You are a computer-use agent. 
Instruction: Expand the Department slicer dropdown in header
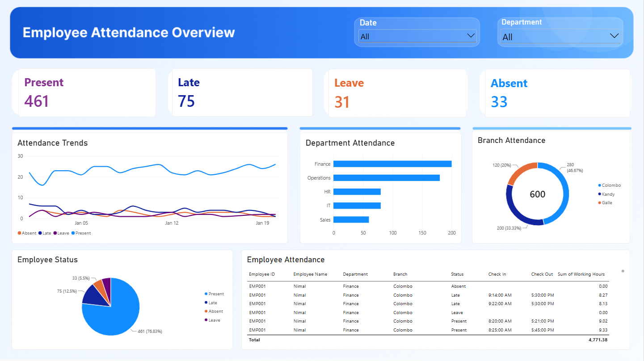point(560,37)
